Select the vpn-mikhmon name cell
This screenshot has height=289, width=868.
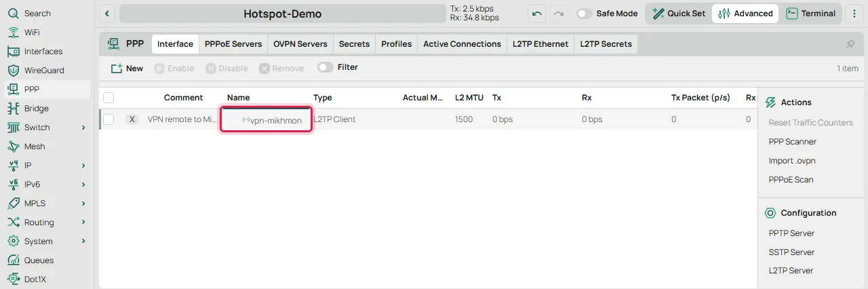click(267, 119)
